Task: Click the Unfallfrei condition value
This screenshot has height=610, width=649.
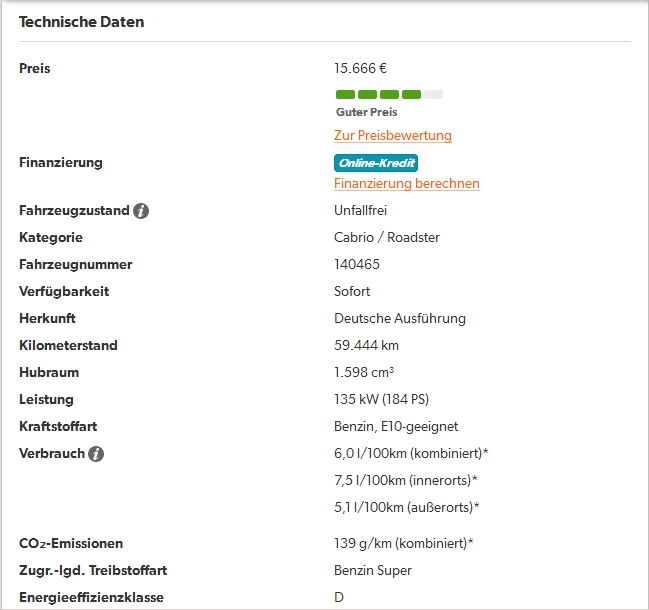Action: click(x=360, y=211)
